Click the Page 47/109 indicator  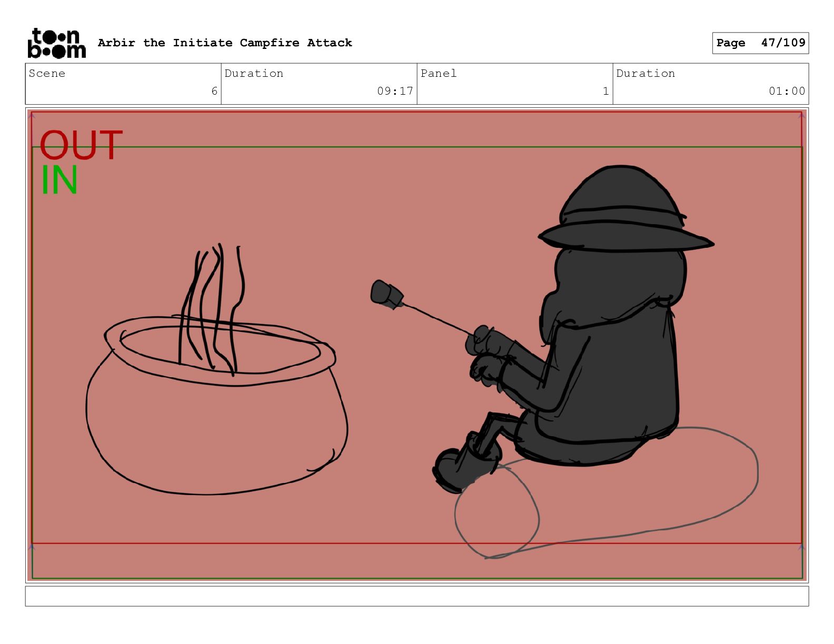(x=760, y=43)
